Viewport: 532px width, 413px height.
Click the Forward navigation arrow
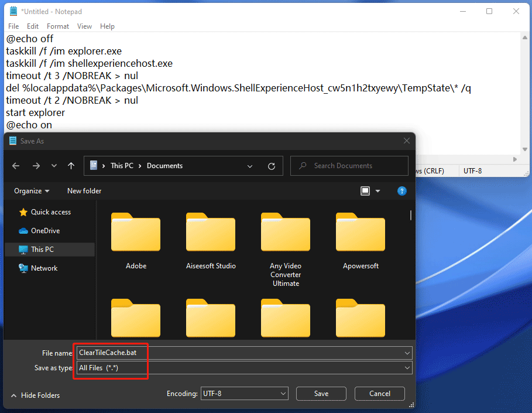click(35, 166)
